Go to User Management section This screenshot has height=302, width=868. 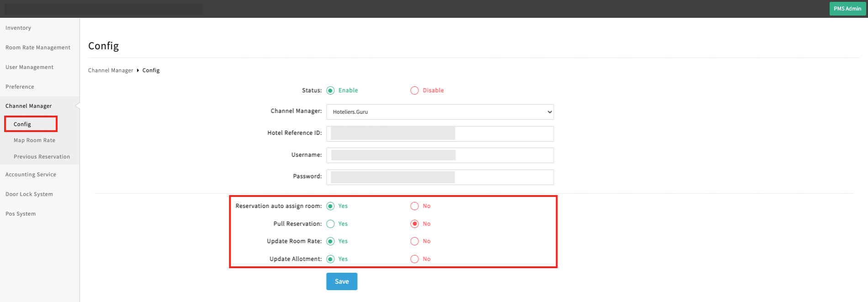[x=29, y=67]
